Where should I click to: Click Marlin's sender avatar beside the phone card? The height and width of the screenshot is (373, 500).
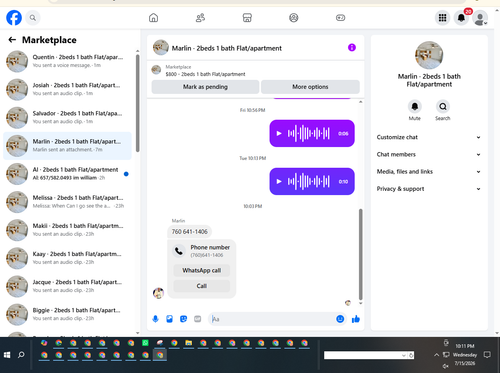point(158,293)
